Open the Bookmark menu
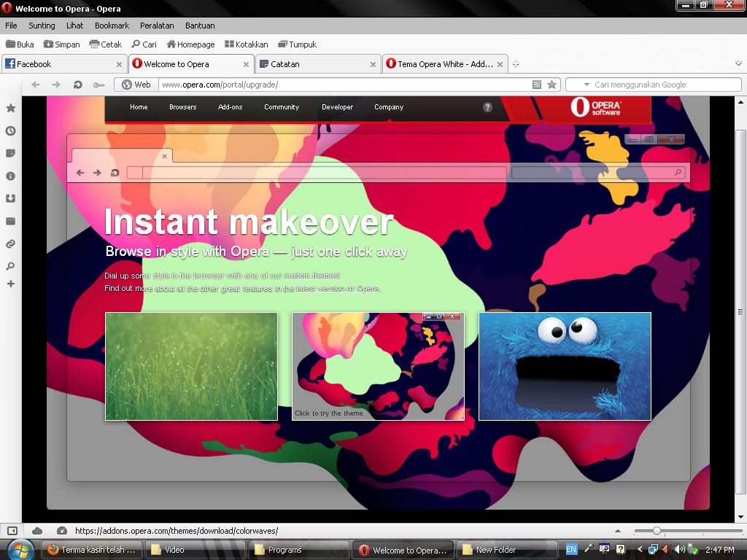The width and height of the screenshot is (747, 560). tap(112, 26)
